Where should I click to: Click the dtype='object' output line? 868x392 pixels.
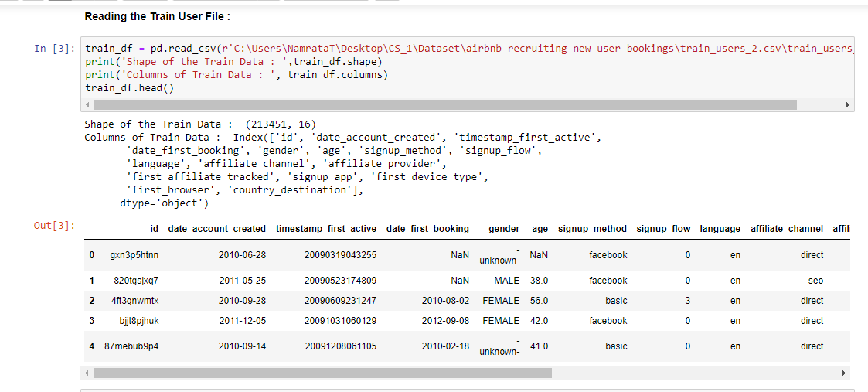164,203
